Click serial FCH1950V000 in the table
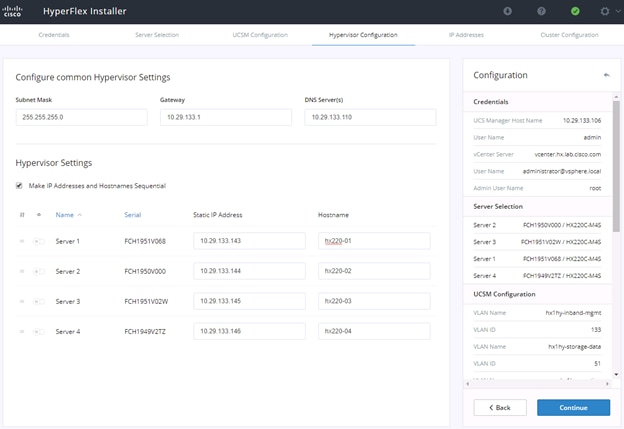This screenshot has width=624, height=429. tap(145, 271)
